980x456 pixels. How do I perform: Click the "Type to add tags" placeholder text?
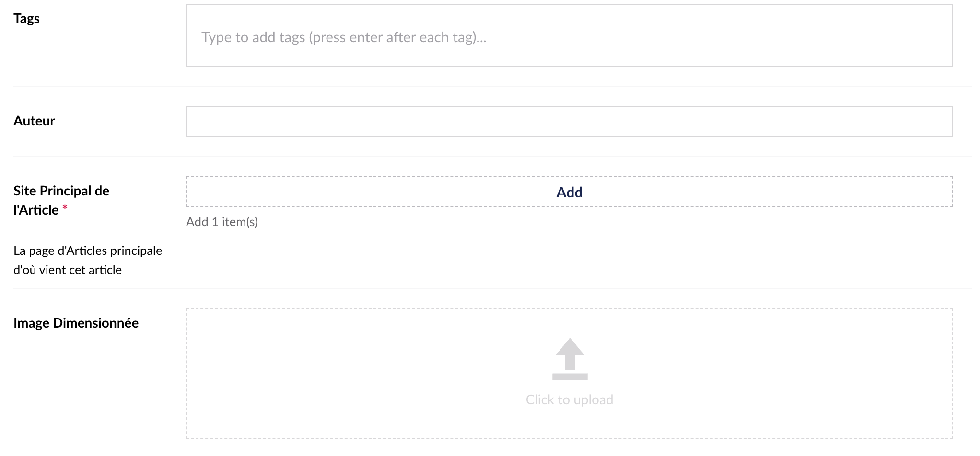point(344,37)
